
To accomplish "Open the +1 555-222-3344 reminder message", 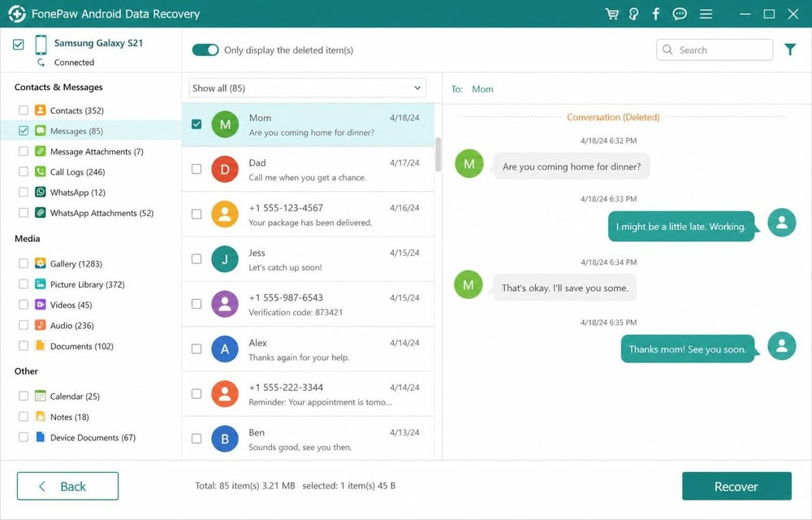I will click(308, 394).
